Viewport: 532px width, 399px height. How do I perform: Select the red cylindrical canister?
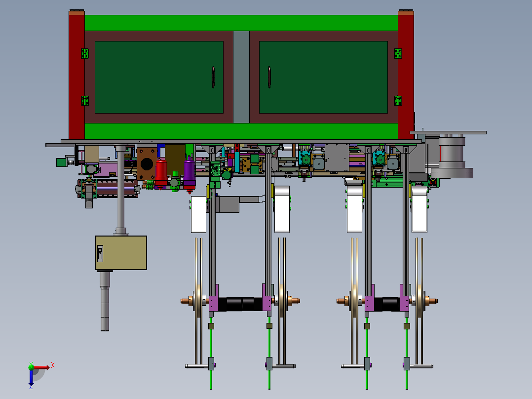161,174
